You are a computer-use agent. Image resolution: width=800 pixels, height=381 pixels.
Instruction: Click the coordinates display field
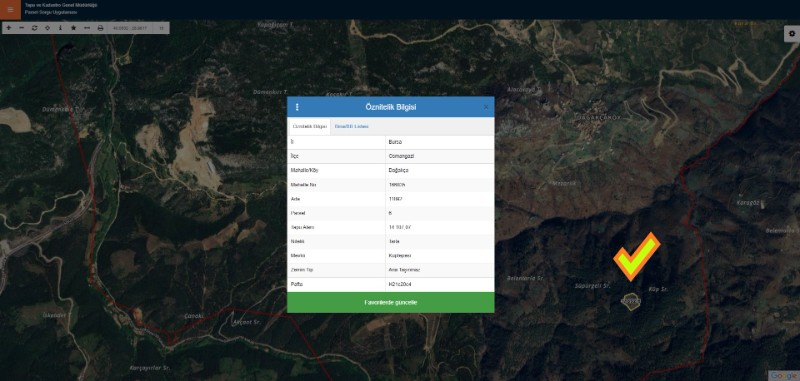tap(130, 28)
